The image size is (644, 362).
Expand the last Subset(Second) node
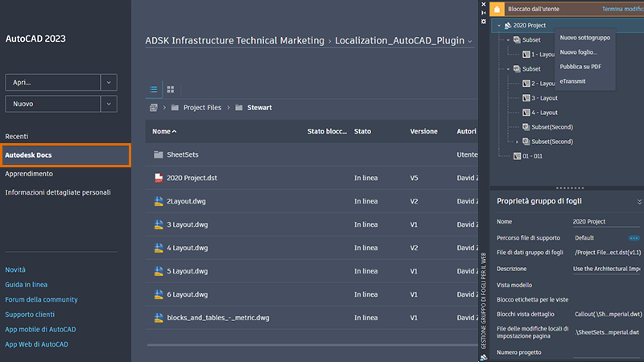coord(517,142)
